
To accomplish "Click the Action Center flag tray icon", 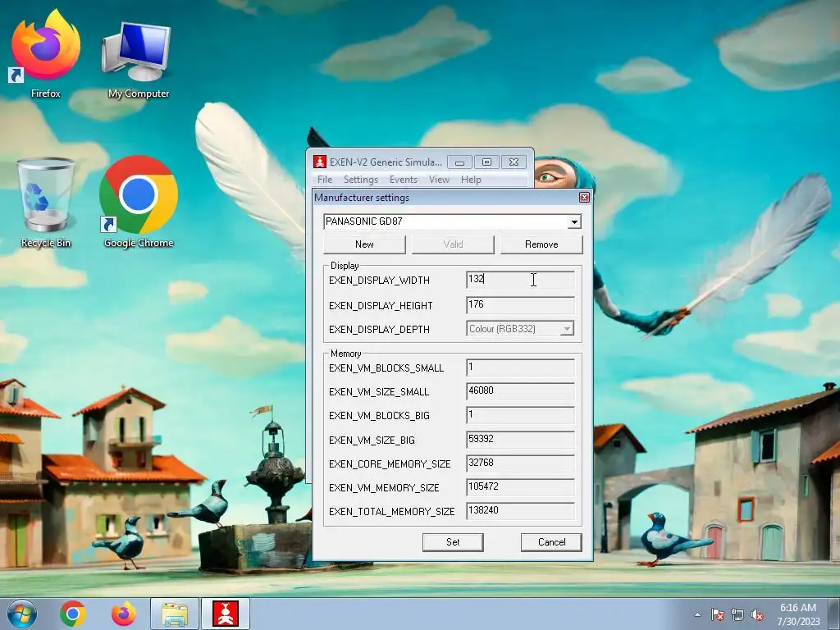I will (717, 614).
